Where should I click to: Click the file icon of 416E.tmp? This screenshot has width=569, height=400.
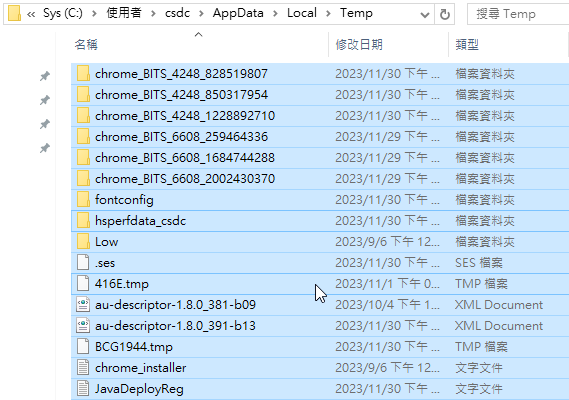tap(83, 283)
